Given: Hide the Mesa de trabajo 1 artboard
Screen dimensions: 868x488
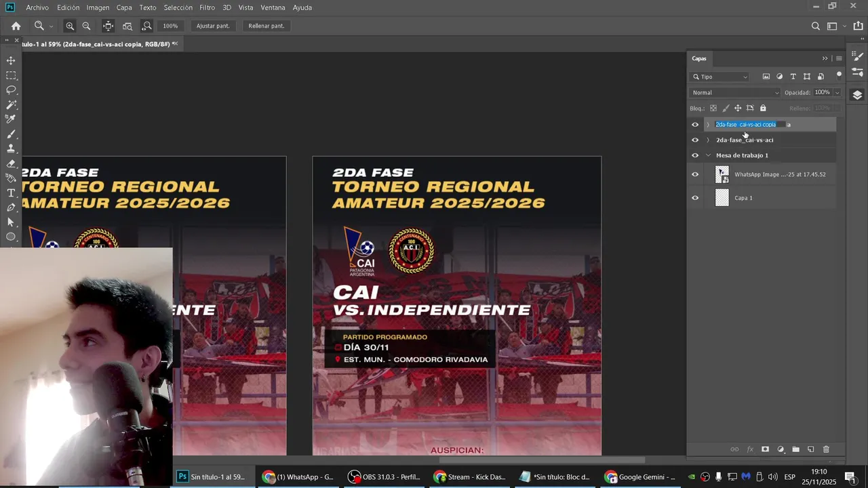Looking at the screenshot, I should tap(695, 156).
